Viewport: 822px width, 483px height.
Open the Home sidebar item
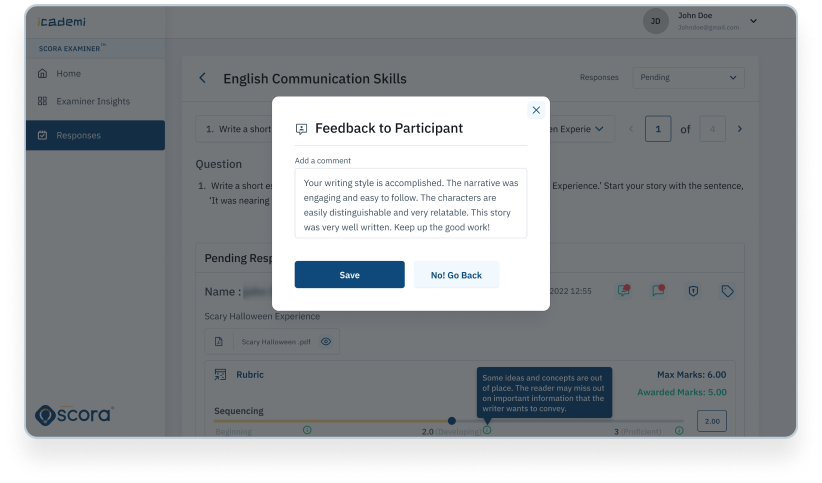click(x=69, y=74)
